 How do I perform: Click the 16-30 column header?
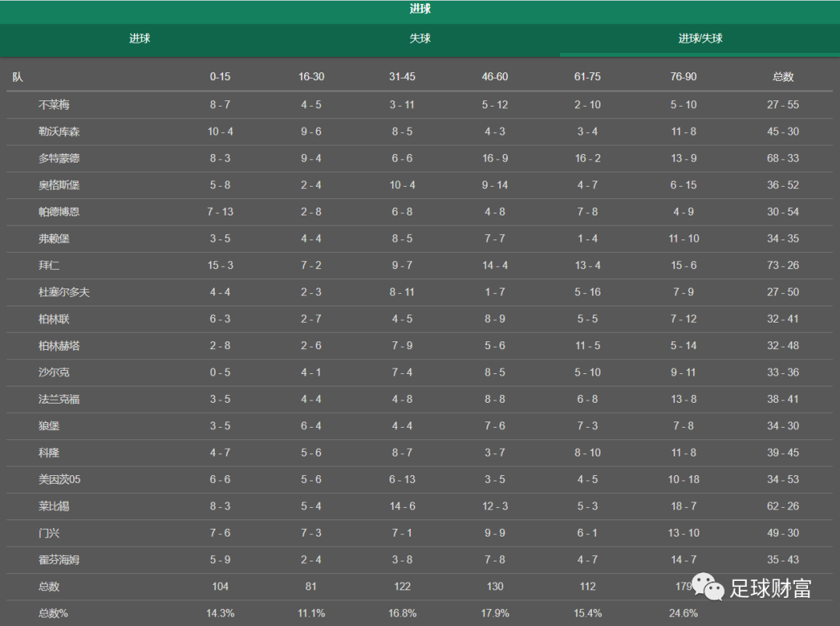311,76
